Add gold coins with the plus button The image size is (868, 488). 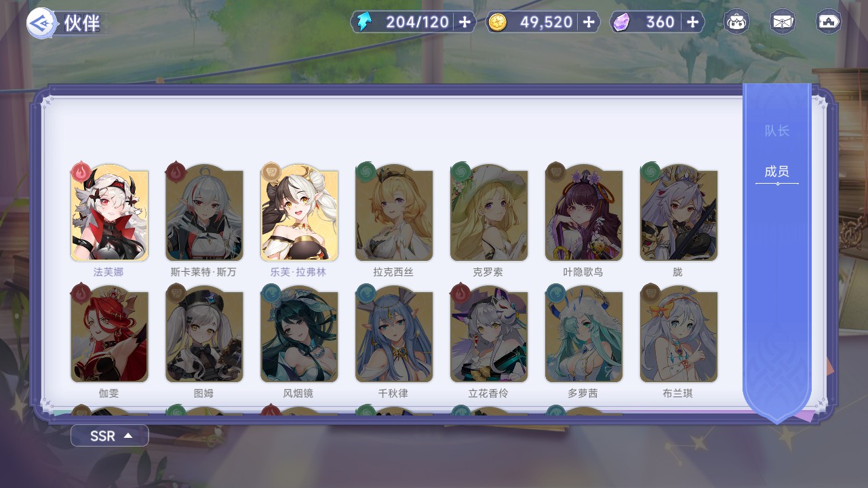click(x=589, y=22)
